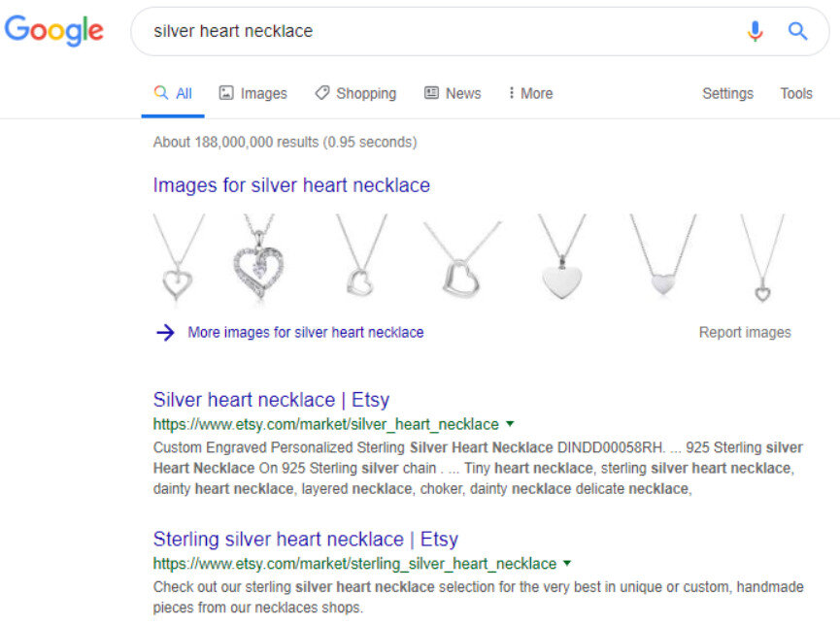Click the blue magnifier search icon
This screenshot has width=840, height=624.
797,31
